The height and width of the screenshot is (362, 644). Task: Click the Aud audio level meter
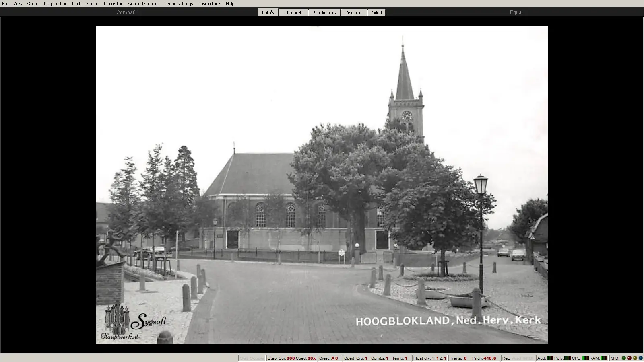tap(550, 358)
